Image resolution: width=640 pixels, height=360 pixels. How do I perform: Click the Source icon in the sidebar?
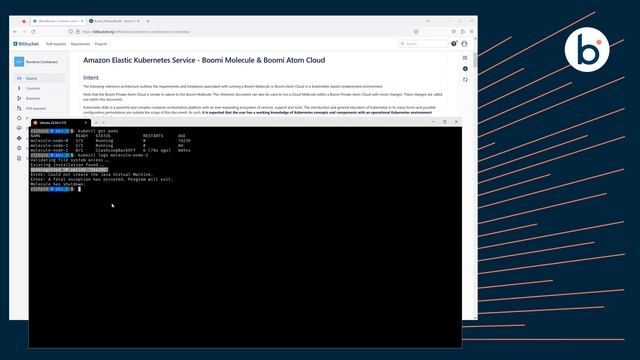[19, 78]
